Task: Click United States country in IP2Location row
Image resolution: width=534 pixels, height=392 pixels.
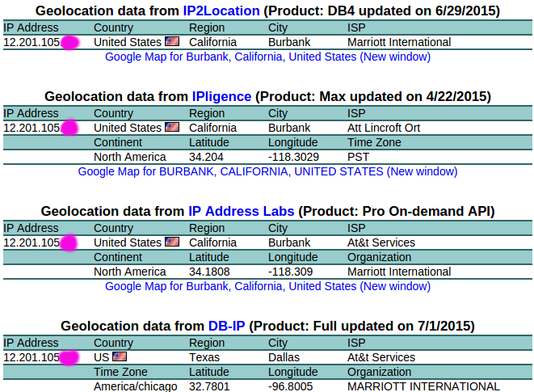Action: 128,42
